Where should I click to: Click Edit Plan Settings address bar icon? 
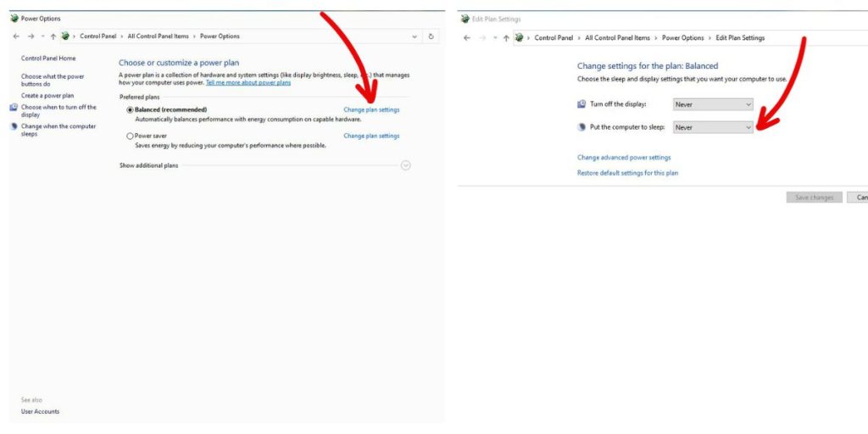[519, 37]
